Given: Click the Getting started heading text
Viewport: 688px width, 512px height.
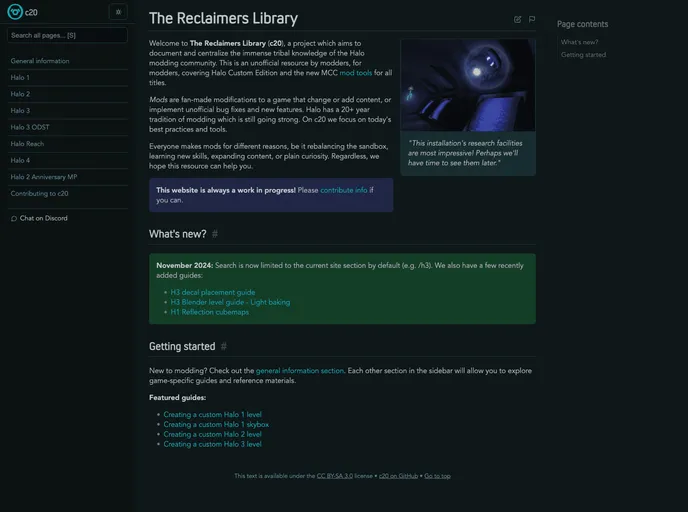Looking at the screenshot, I should click(x=182, y=347).
